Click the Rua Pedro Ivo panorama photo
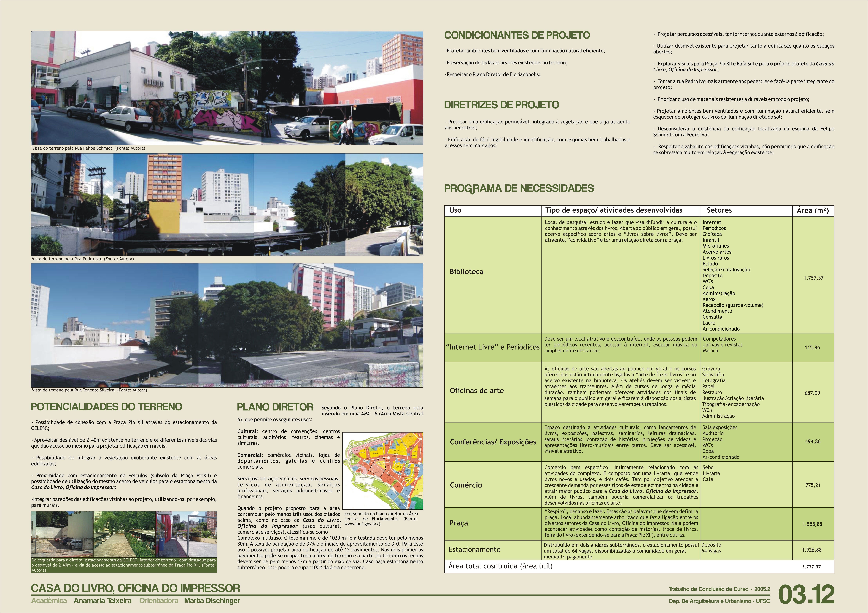868x613 pixels. (227, 204)
